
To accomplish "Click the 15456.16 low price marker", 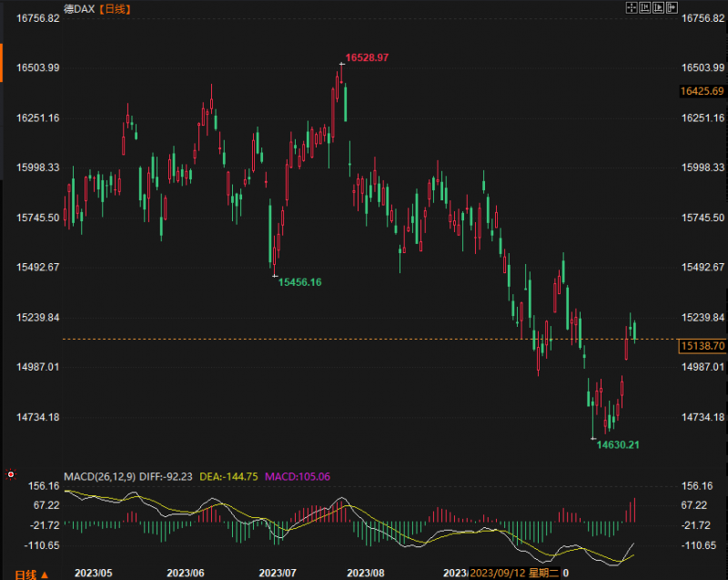I will click(x=300, y=282).
